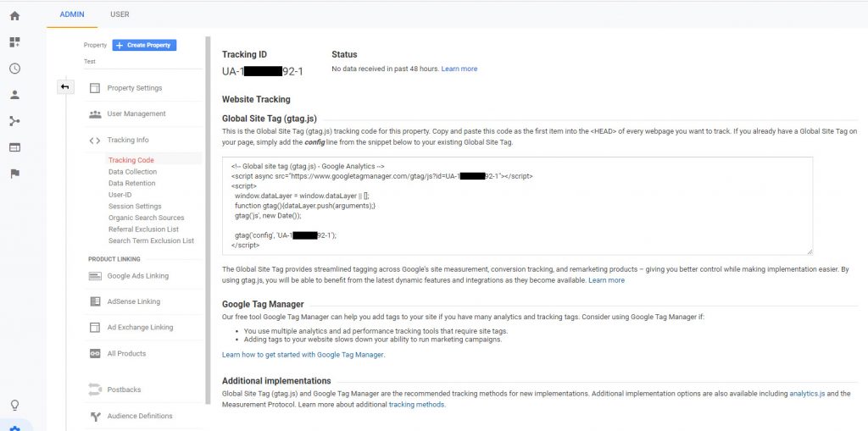
Task: Switch to the USER tab
Action: (x=120, y=14)
